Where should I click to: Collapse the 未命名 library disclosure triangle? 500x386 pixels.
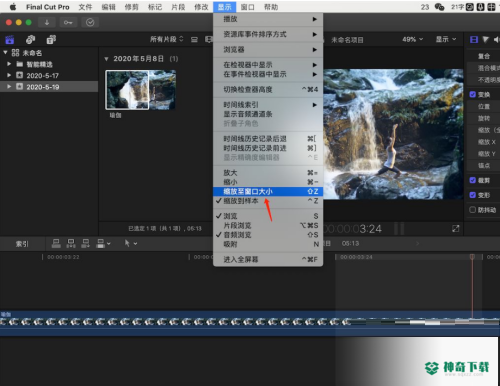point(5,52)
